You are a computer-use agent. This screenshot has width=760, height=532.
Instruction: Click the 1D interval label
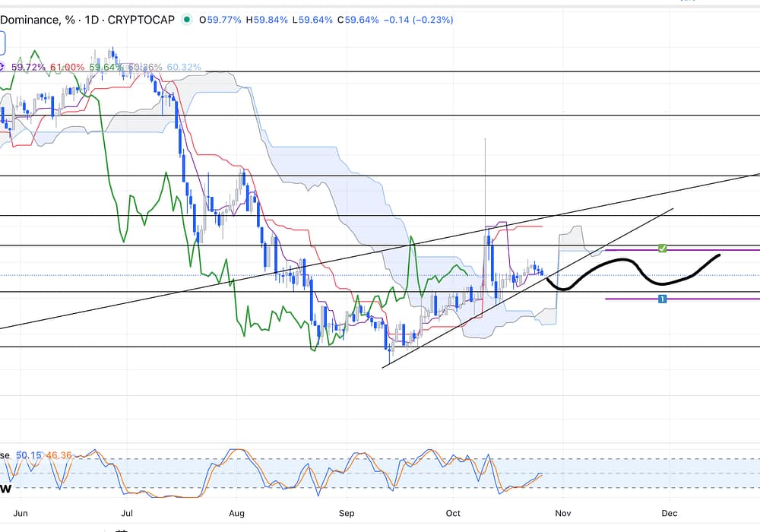click(x=93, y=20)
